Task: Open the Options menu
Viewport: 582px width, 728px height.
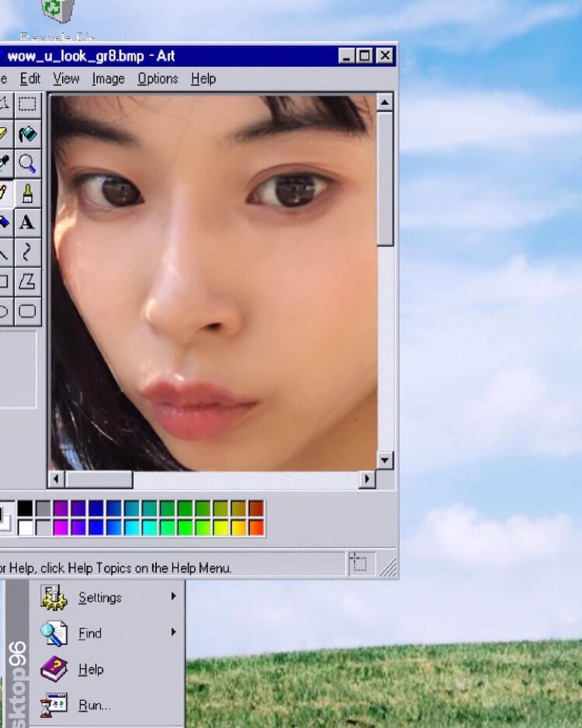Action: [157, 79]
